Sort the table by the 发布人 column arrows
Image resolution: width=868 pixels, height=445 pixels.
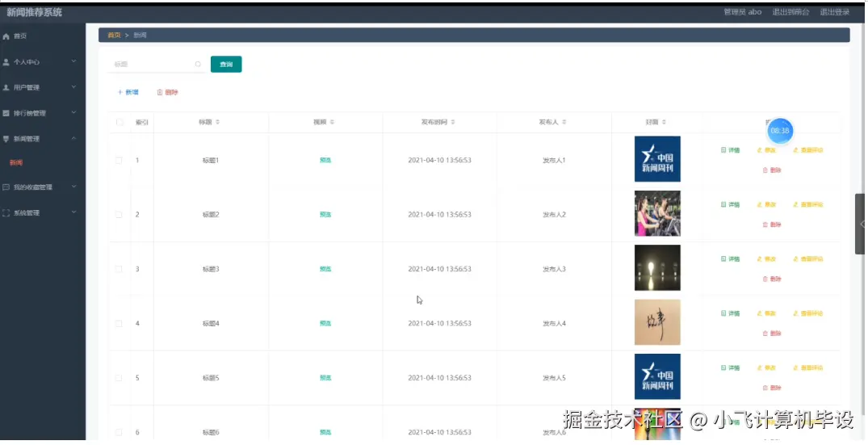point(564,122)
